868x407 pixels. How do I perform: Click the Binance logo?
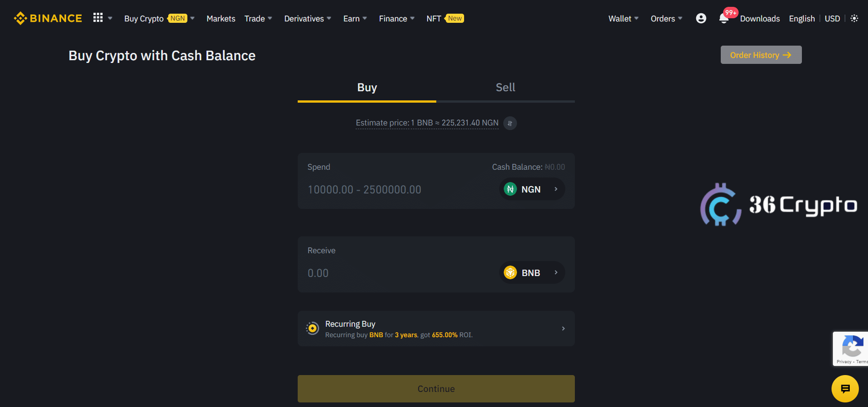point(48,18)
